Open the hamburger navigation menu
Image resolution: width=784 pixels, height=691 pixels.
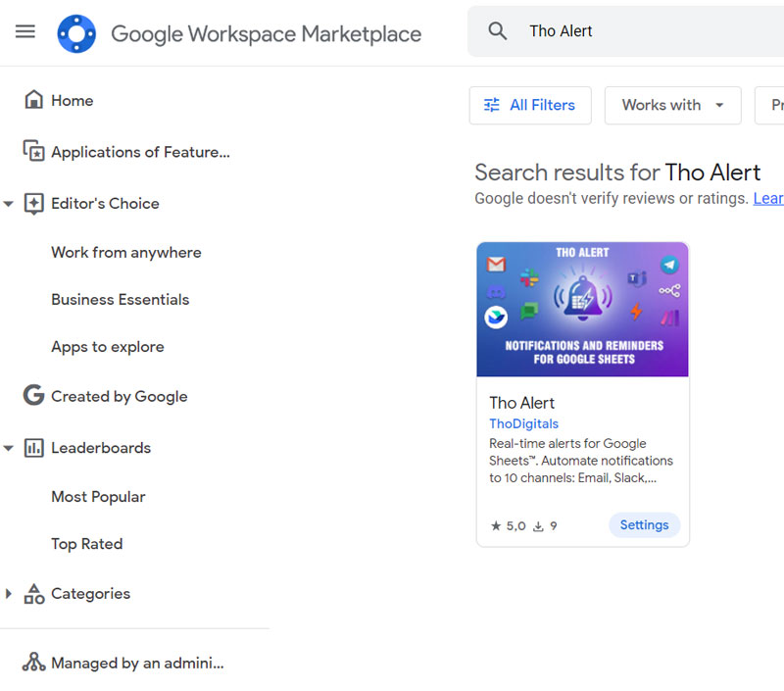[24, 30]
